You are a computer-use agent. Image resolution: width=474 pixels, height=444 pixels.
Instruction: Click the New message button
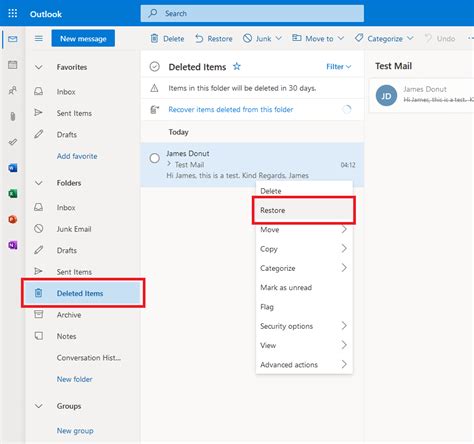pos(83,38)
